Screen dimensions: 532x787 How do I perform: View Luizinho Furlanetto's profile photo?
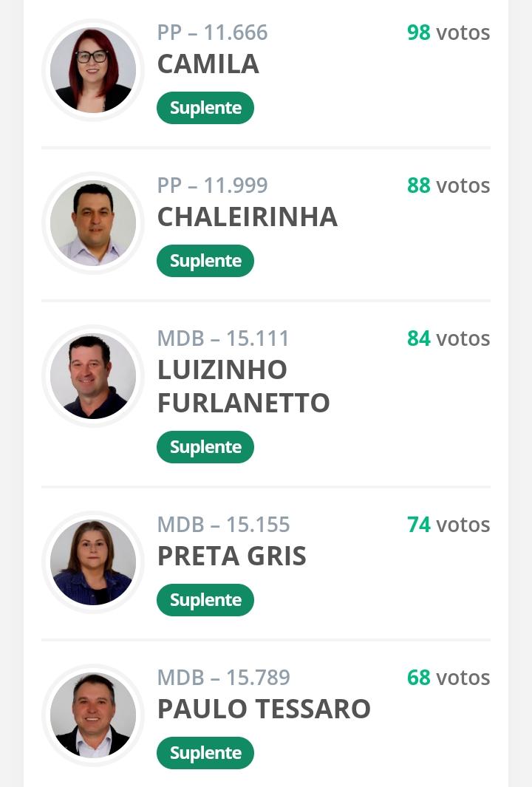pyautogui.click(x=93, y=376)
